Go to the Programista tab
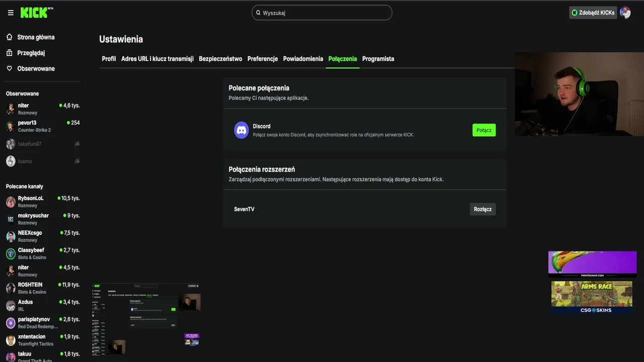Viewport: 644px width, 362px height. click(378, 59)
